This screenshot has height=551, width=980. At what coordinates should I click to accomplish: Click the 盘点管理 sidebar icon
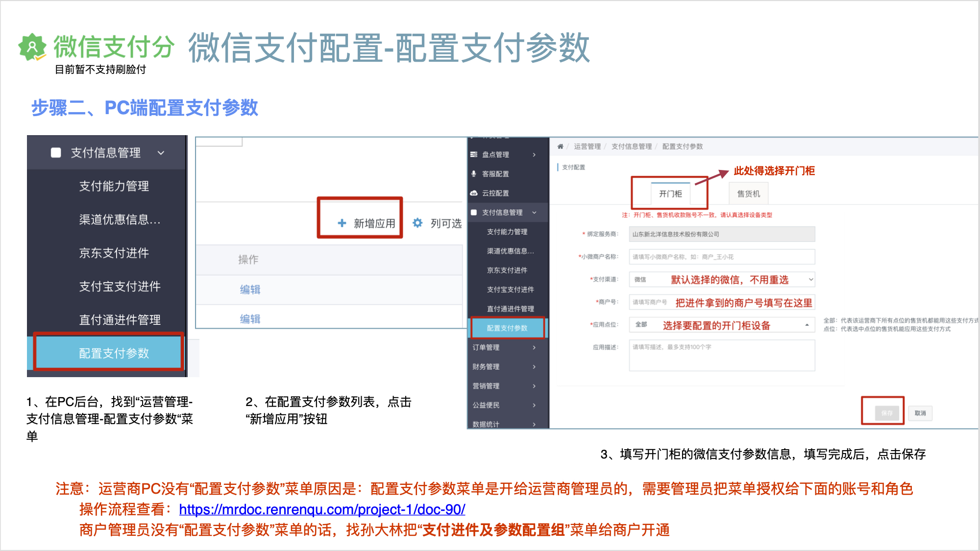click(474, 154)
